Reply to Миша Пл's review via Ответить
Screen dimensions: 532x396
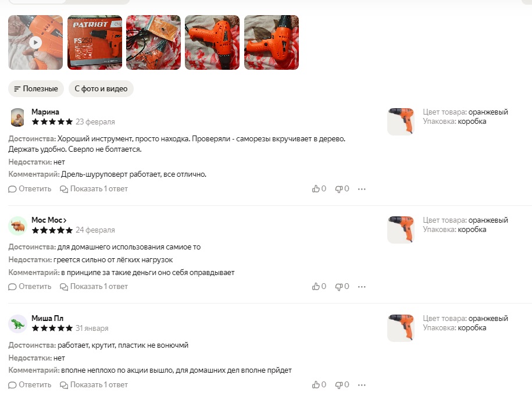30,384
